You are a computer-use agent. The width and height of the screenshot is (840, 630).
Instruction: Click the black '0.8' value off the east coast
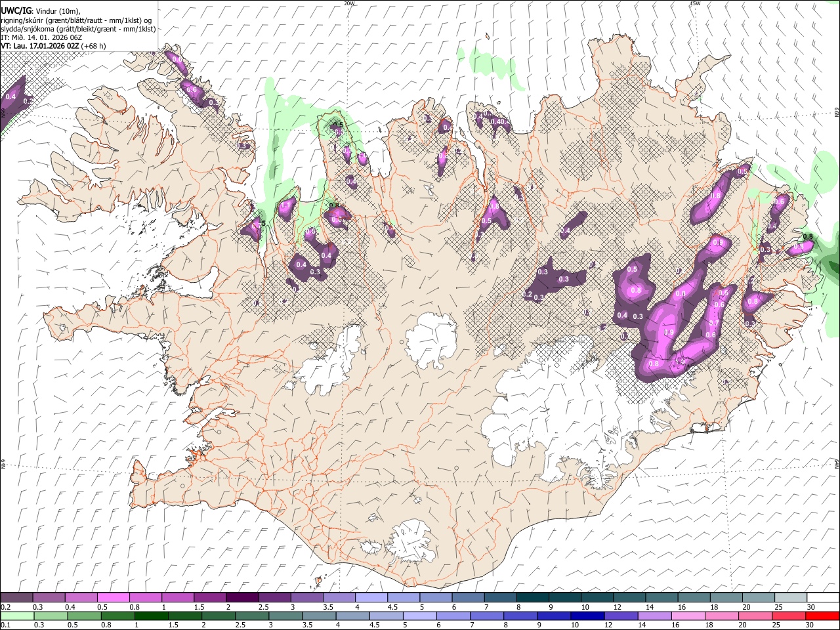click(808, 237)
